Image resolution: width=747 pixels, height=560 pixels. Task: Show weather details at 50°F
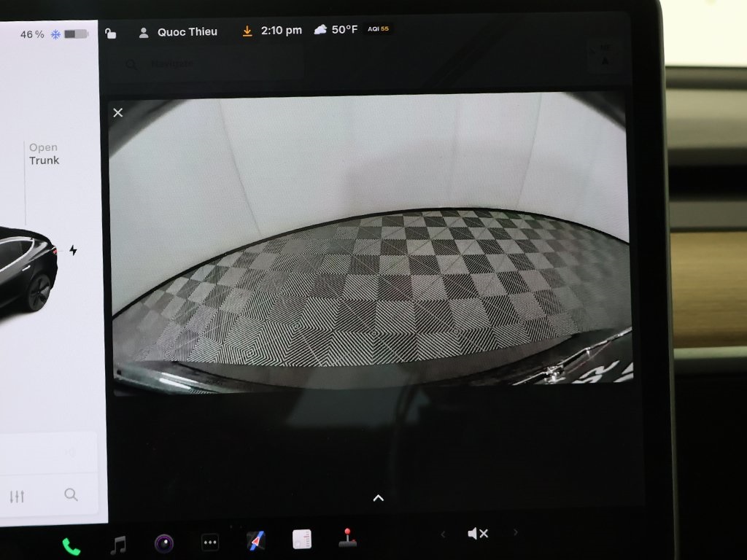336,30
